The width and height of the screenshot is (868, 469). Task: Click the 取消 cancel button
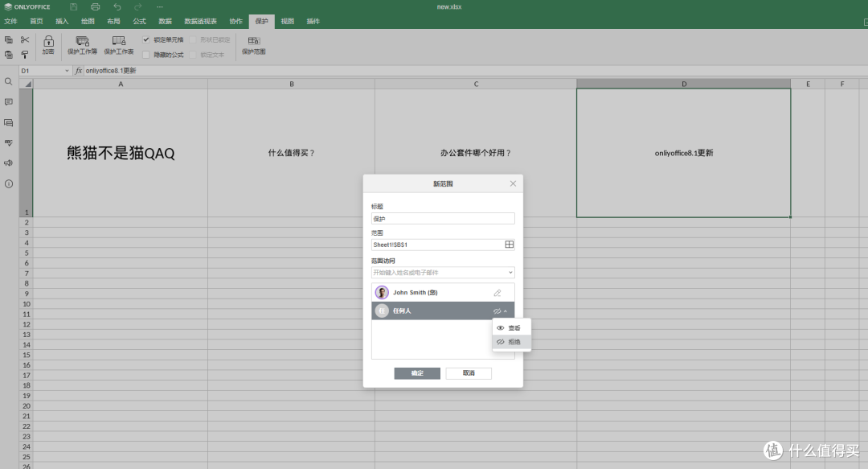[x=469, y=373]
